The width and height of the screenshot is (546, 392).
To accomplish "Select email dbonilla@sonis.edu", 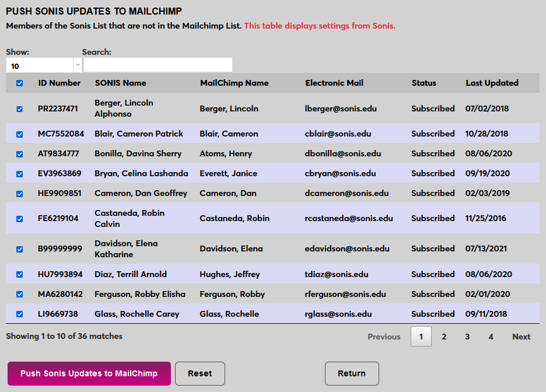I will coord(342,153).
